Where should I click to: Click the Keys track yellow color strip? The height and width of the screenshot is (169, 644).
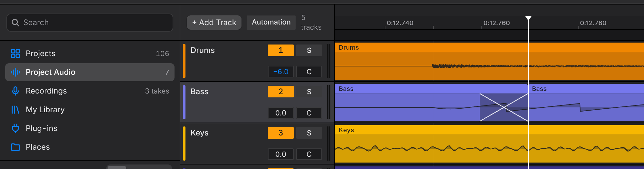point(184,144)
